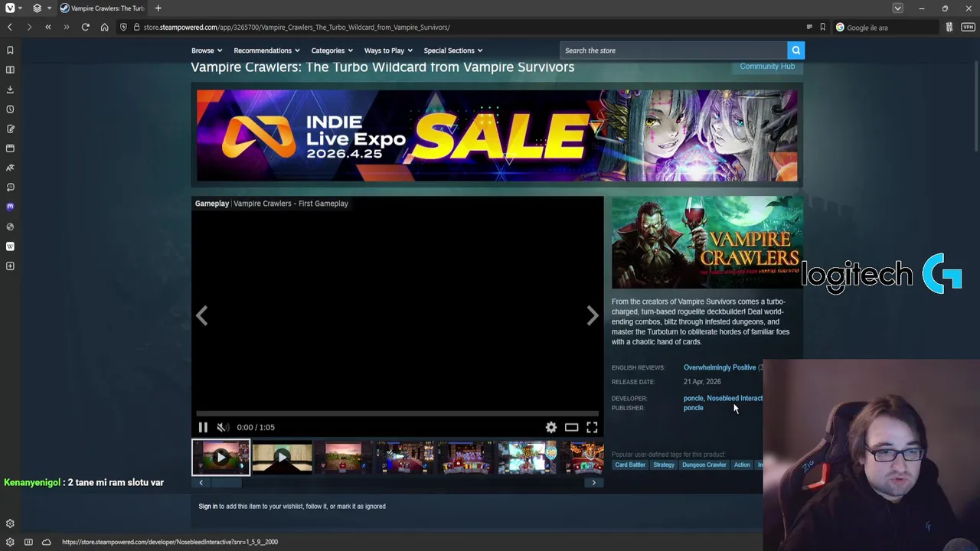Image resolution: width=980 pixels, height=551 pixels.
Task: Click the Card Battler tag
Action: point(630,465)
